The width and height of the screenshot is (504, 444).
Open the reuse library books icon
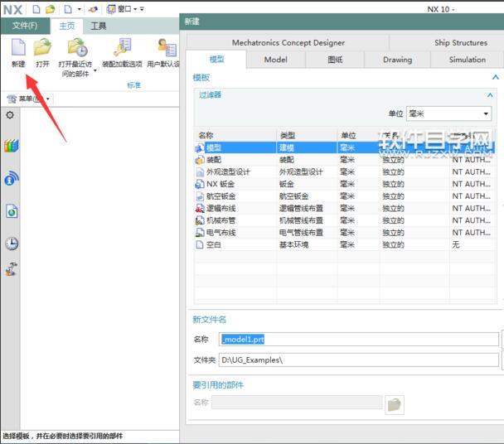12,146
